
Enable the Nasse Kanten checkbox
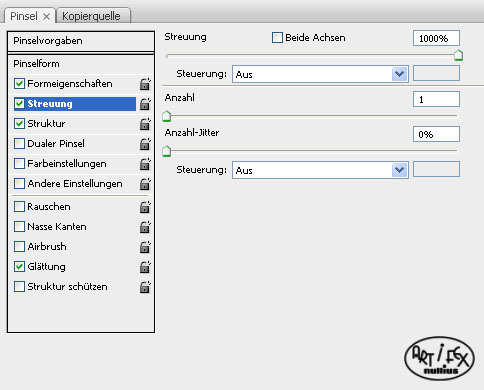[19, 227]
